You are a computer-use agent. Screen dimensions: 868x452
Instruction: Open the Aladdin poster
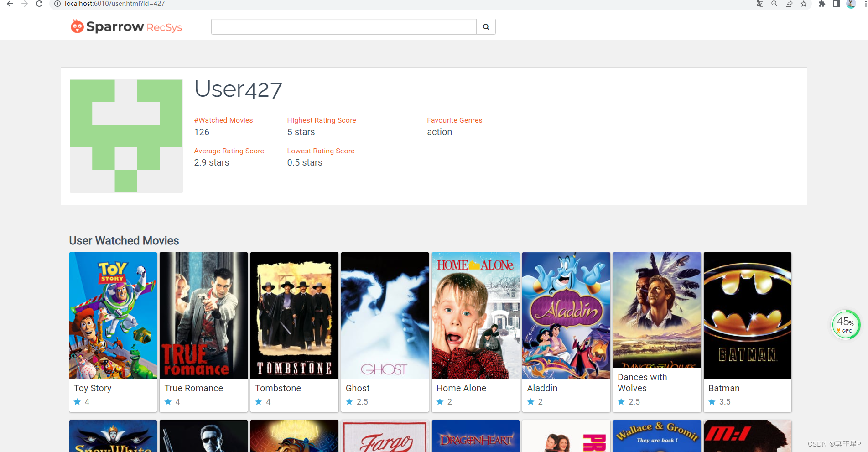tap(566, 315)
